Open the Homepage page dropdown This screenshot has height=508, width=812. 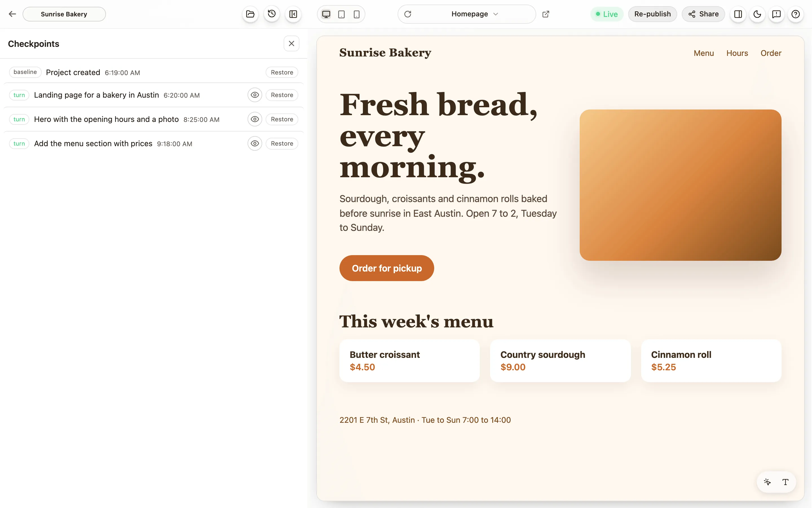475,14
